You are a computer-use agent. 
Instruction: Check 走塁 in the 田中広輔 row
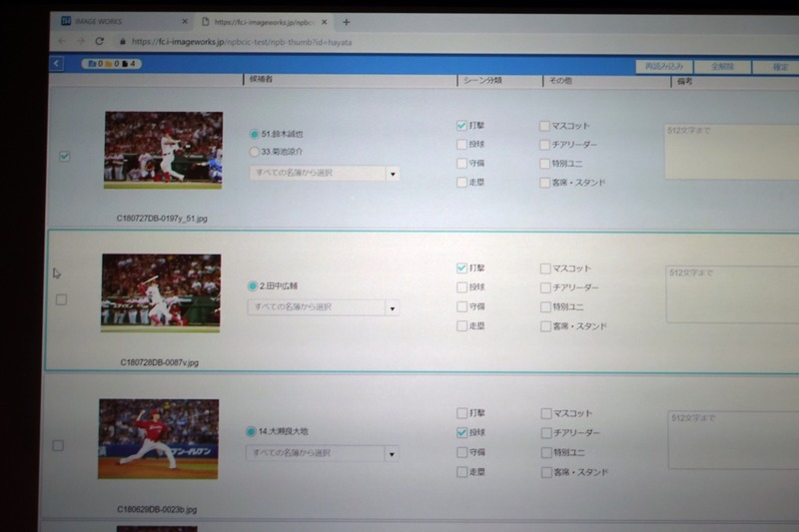[461, 325]
